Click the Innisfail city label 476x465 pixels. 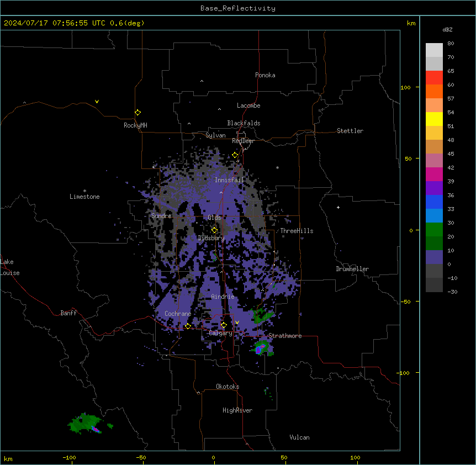click(229, 180)
